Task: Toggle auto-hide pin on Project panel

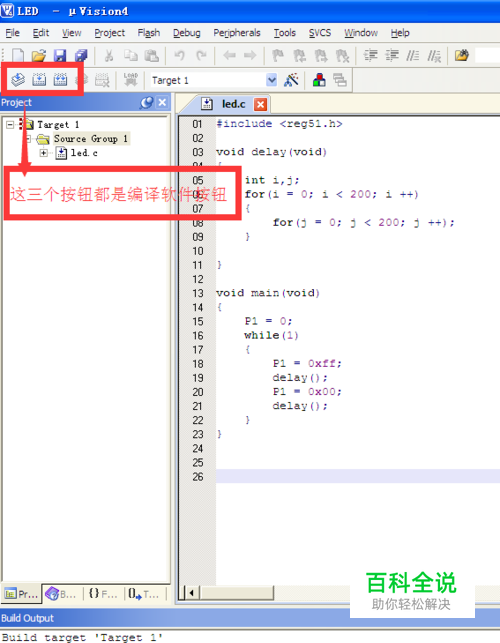Action: click(x=146, y=103)
